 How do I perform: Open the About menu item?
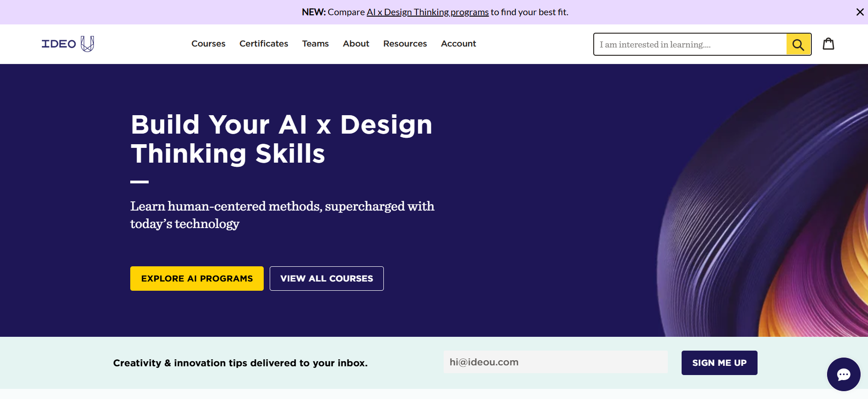coord(356,44)
